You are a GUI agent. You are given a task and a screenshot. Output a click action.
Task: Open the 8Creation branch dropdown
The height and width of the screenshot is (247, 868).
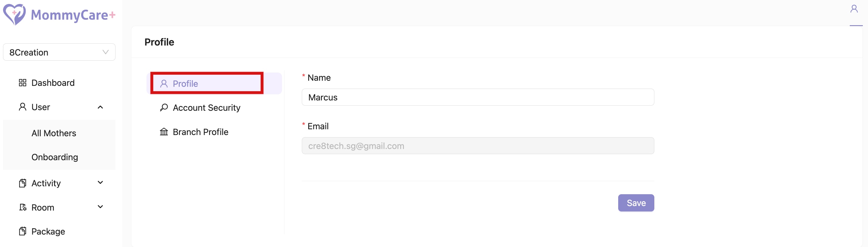[59, 52]
